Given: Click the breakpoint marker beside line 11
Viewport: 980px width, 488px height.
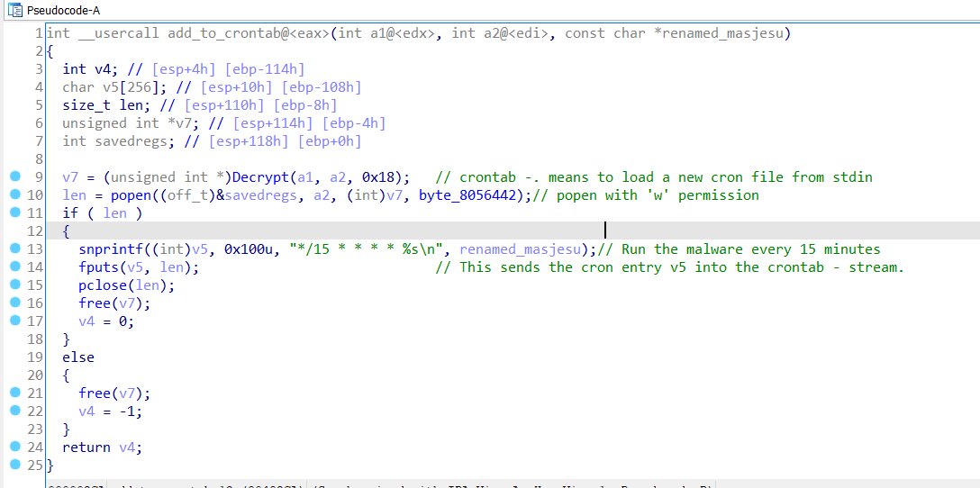Looking at the screenshot, I should point(14,212).
